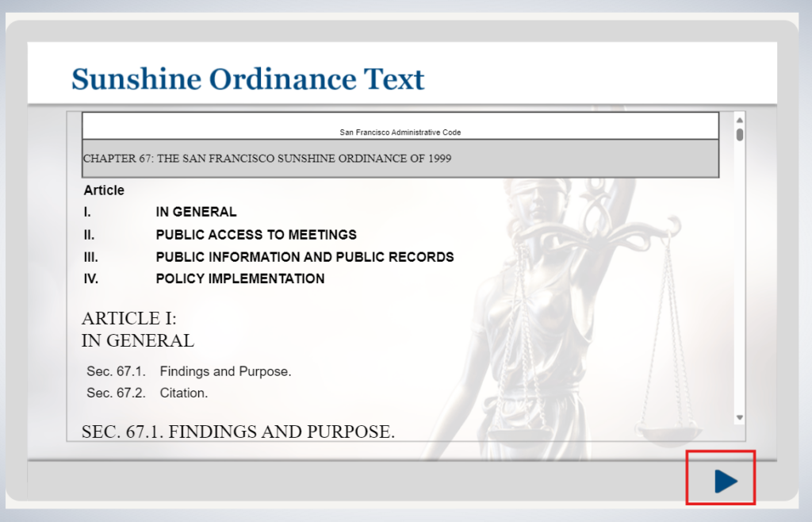Click Roman numeral 'II.' in article list

[x=90, y=235]
